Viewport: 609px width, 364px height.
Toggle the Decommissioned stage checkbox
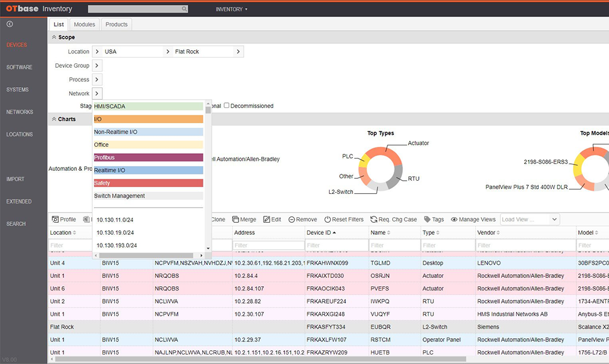(x=227, y=105)
